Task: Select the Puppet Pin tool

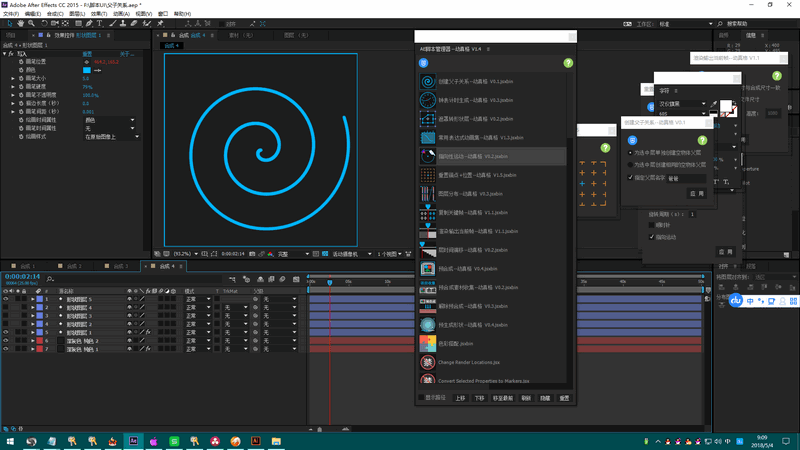Action: tap(160, 23)
